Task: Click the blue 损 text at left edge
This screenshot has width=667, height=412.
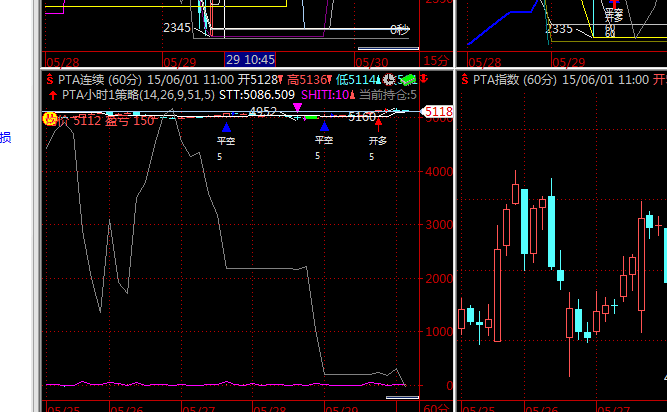Action: 6,138
